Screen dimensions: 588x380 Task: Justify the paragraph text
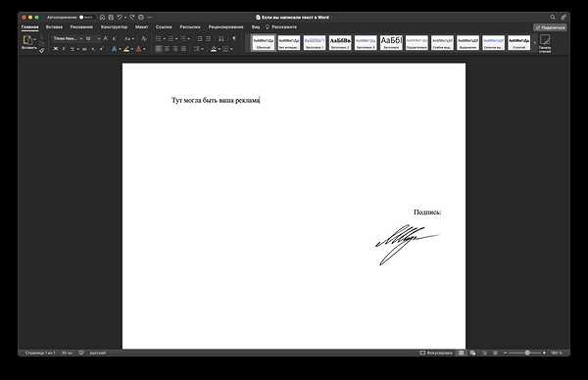[x=183, y=49]
